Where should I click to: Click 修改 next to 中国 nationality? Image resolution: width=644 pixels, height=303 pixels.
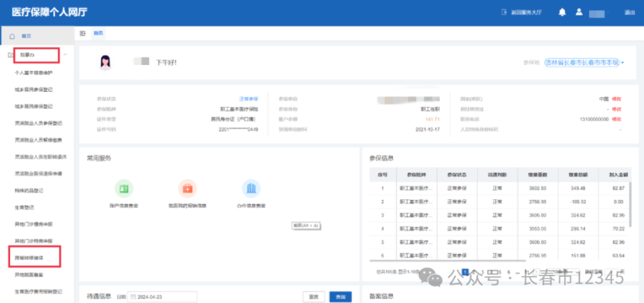pos(616,99)
